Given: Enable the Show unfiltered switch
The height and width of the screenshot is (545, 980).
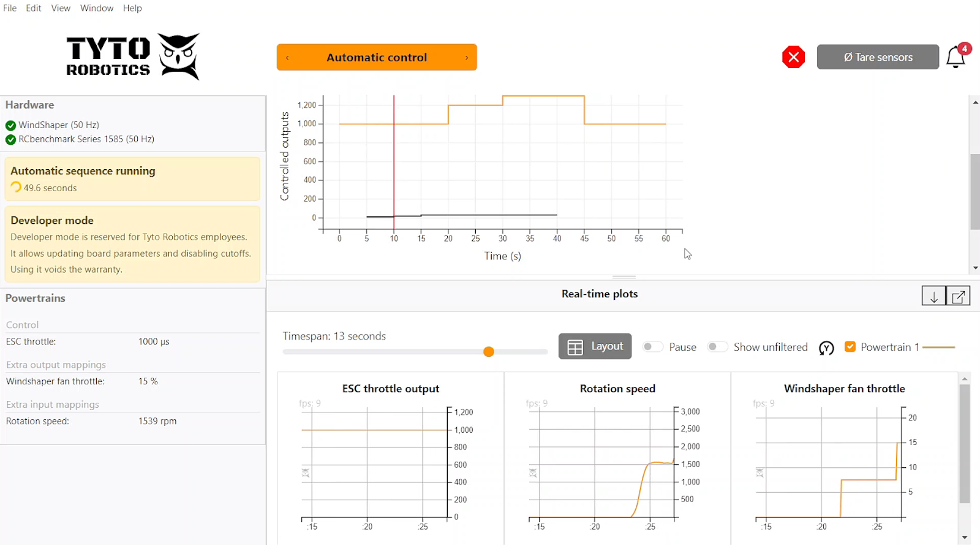Looking at the screenshot, I should 717,347.
